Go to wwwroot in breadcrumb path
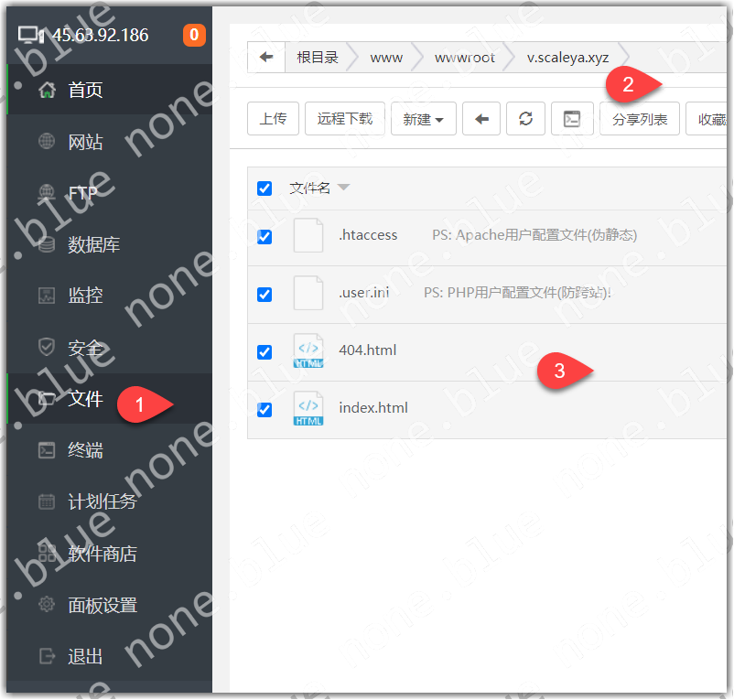 point(464,58)
